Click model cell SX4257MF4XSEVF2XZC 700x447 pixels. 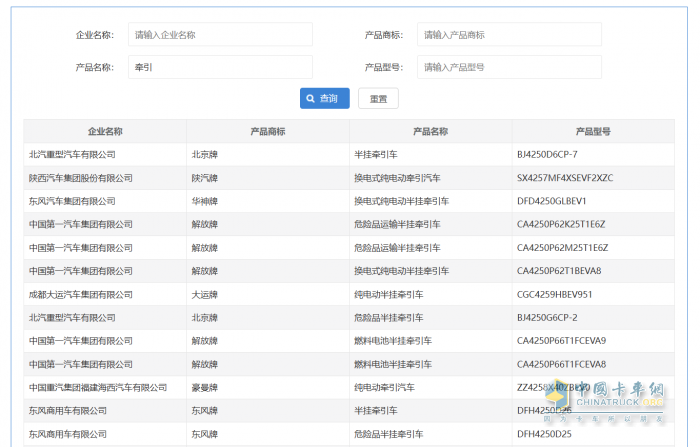click(x=565, y=178)
